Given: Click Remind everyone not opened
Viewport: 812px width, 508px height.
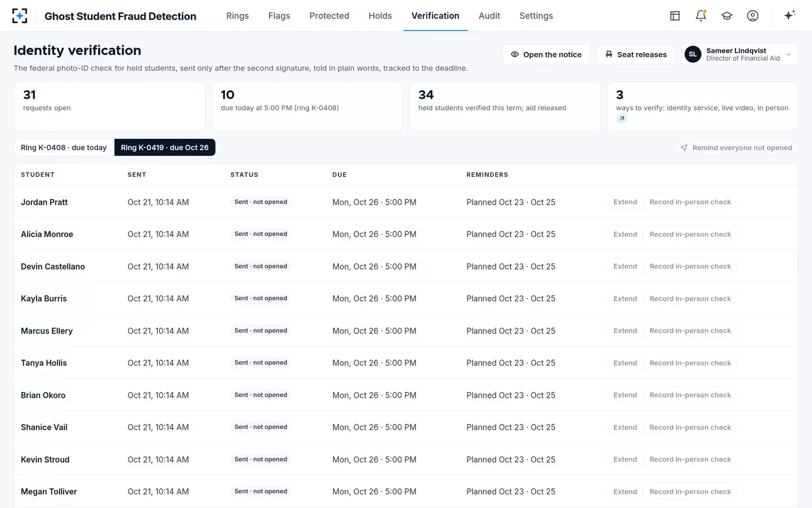Looking at the screenshot, I should pyautogui.click(x=736, y=148).
